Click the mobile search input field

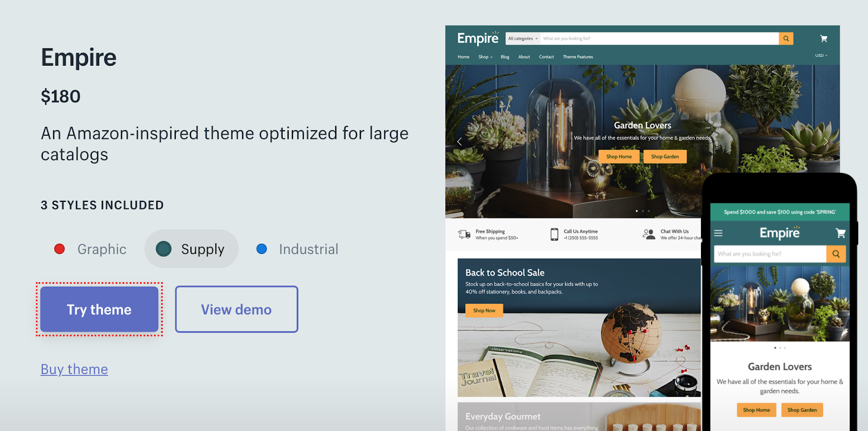click(x=770, y=253)
